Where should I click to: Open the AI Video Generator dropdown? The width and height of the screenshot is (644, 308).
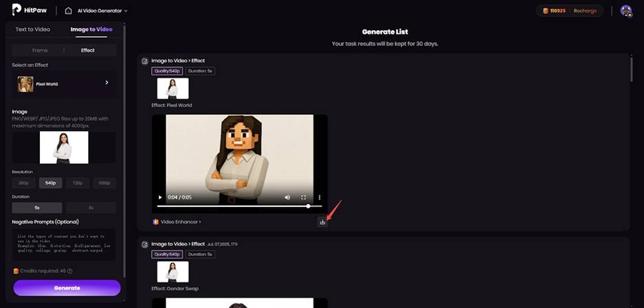click(102, 11)
